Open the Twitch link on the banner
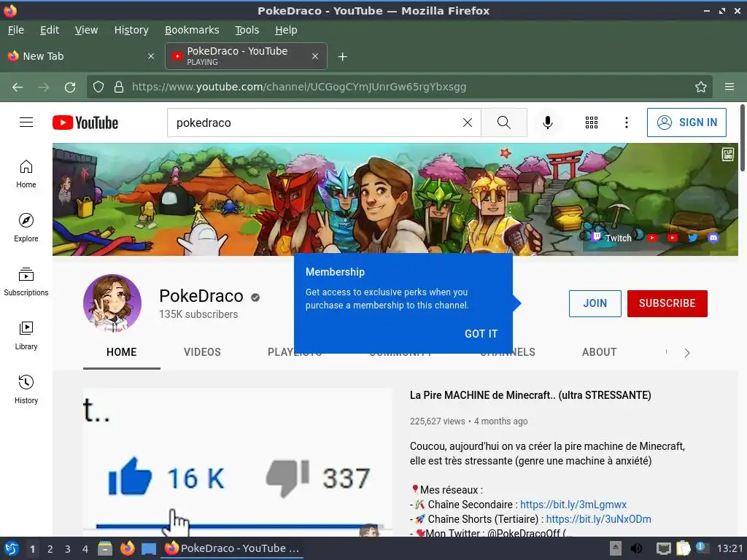 click(x=612, y=238)
